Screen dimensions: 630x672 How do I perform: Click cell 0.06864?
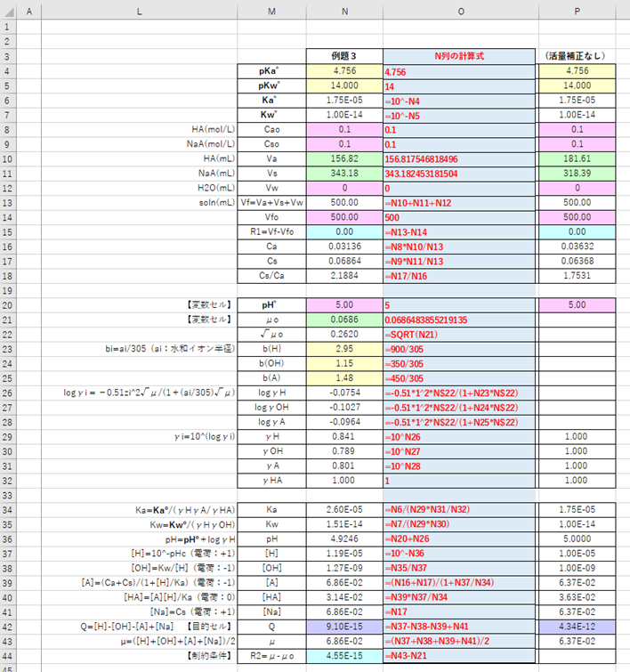pyautogui.click(x=344, y=261)
